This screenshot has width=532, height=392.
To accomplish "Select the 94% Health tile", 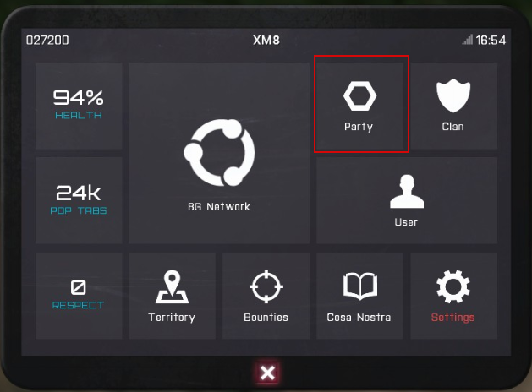I will tap(79, 106).
